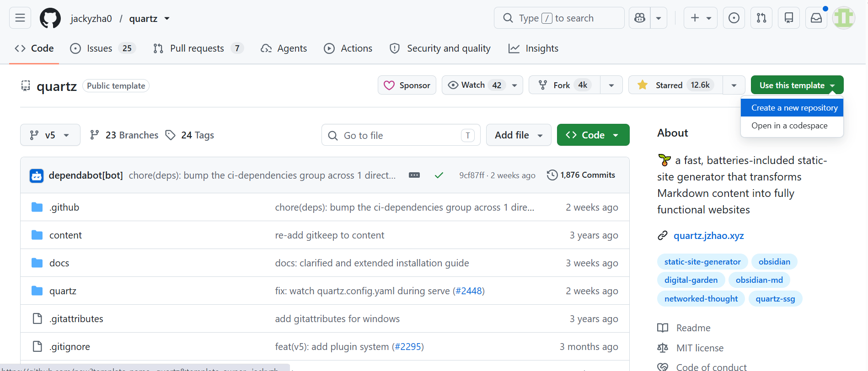Open the docs folder
This screenshot has height=371, width=868.
59,263
